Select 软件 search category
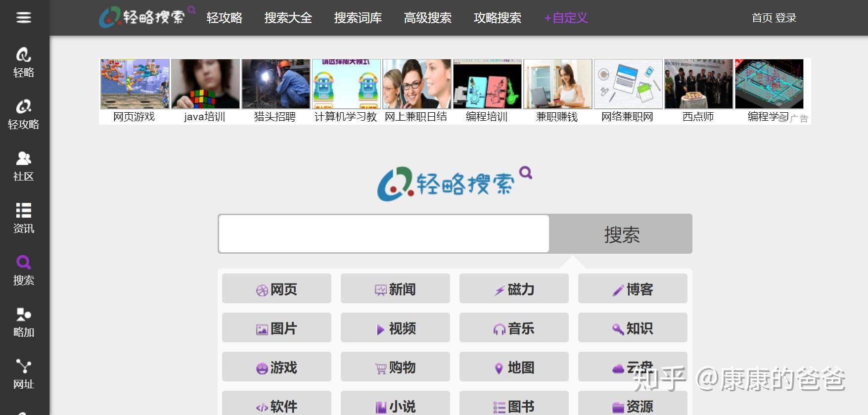 276,403
